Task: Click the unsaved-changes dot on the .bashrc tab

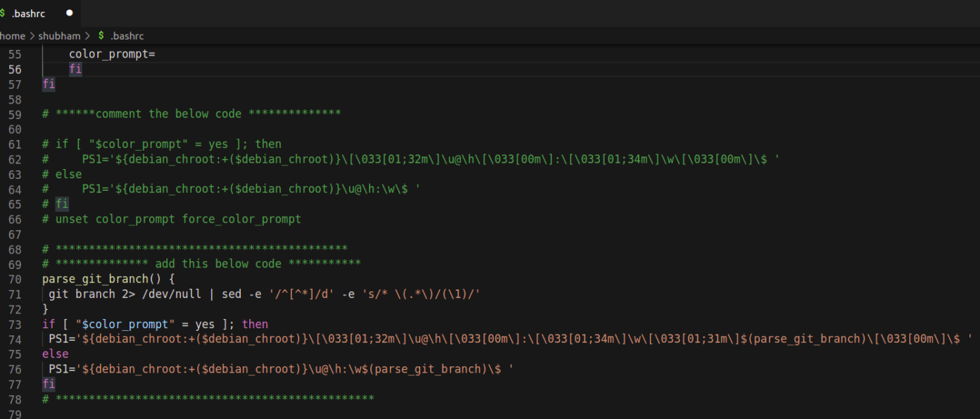Action: pos(68,12)
